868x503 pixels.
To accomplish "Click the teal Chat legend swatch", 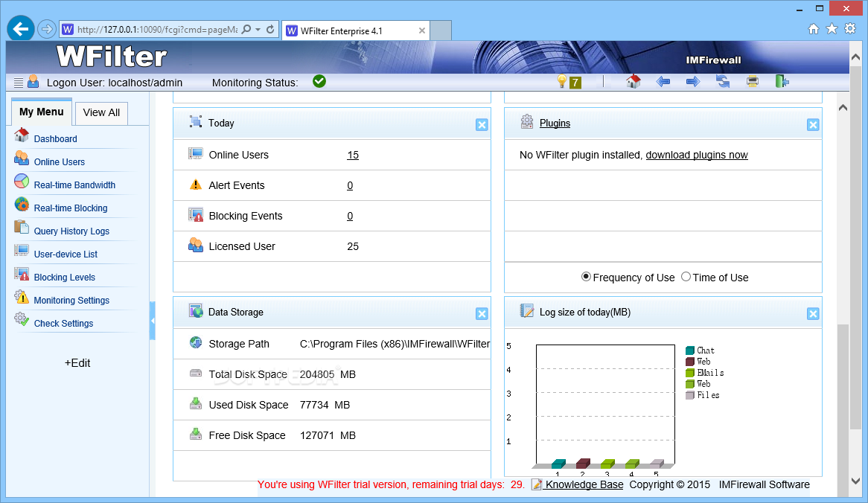I will [690, 350].
